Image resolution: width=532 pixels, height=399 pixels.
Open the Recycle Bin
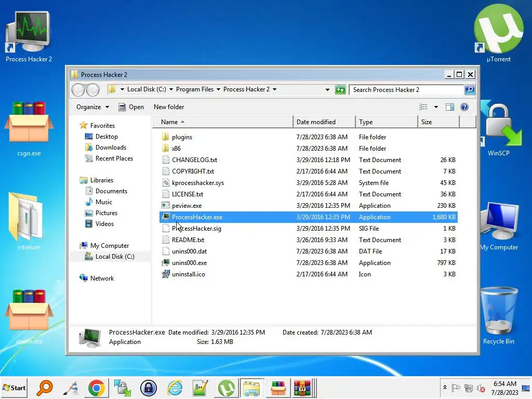(x=498, y=315)
